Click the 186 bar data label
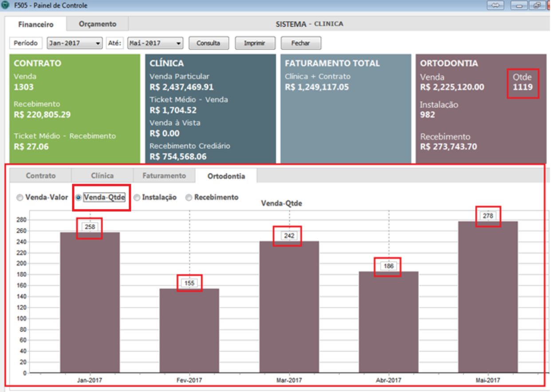The height and width of the screenshot is (392, 551). pyautogui.click(x=389, y=267)
